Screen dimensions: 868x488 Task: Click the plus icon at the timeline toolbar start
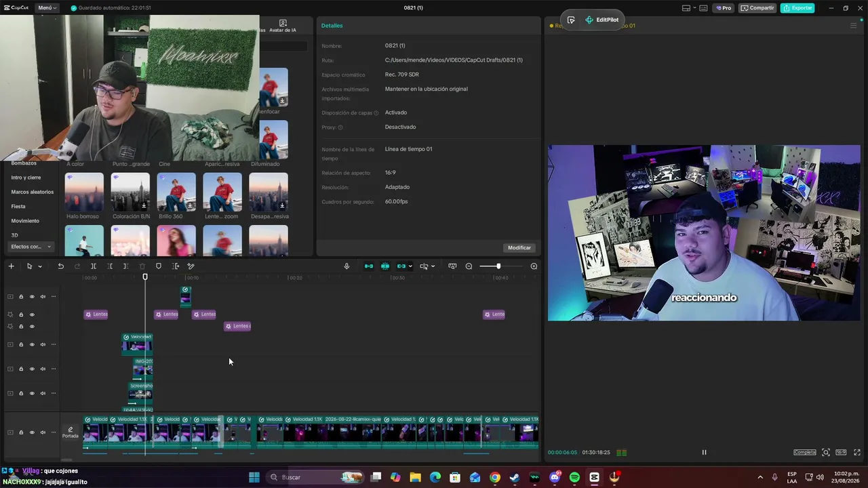click(x=11, y=266)
